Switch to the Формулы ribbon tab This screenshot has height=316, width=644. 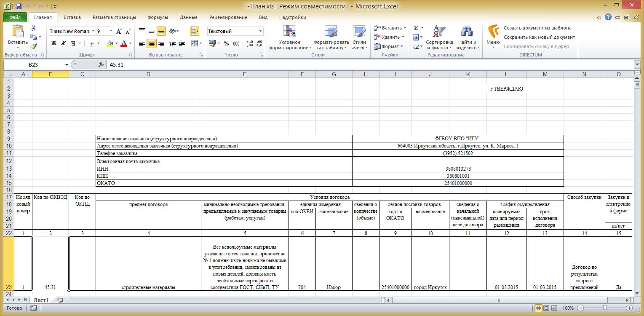coord(158,17)
